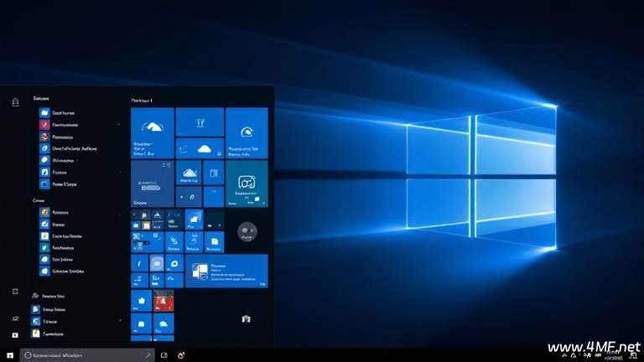Click the taskbar search box
This screenshot has width=644, height=362.
(84, 355)
